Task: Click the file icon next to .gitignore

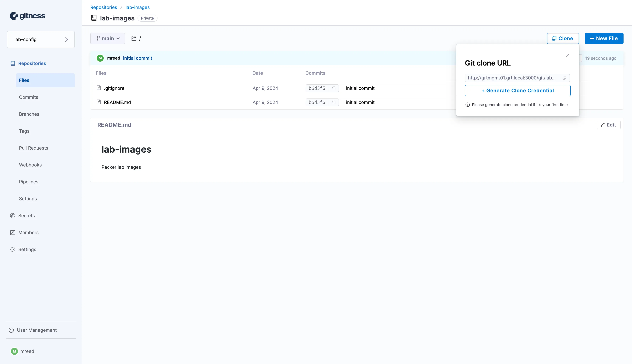Action: 99,88
